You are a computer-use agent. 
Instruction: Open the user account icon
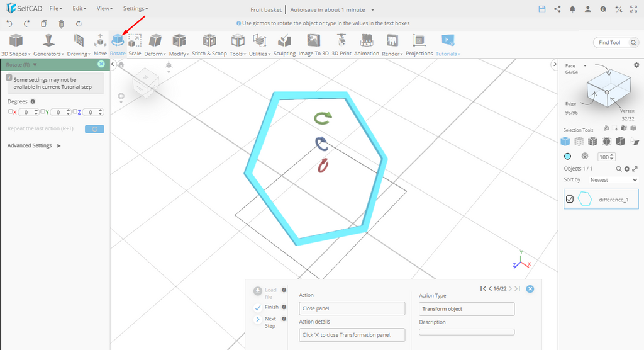coord(588,9)
